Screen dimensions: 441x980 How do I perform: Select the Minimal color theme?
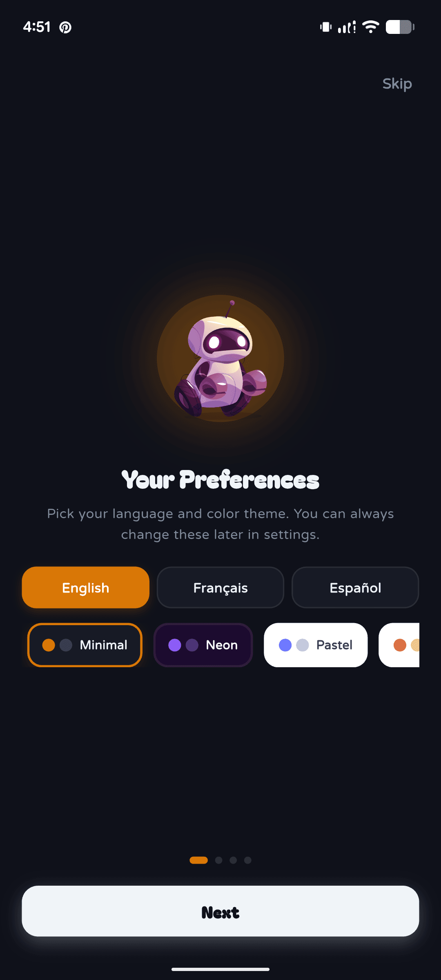(x=85, y=645)
